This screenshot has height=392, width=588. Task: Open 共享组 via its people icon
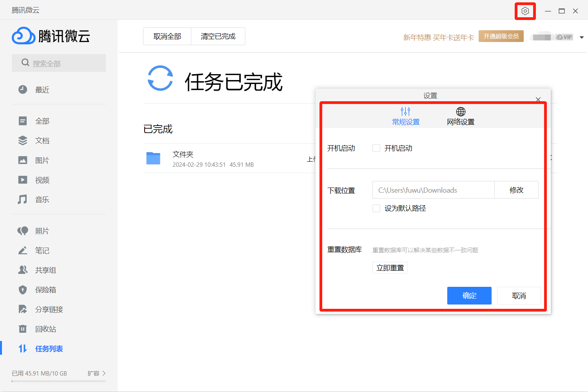23,270
